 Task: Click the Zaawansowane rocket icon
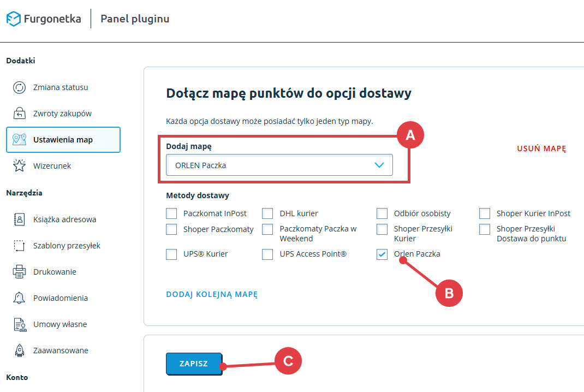(20, 351)
